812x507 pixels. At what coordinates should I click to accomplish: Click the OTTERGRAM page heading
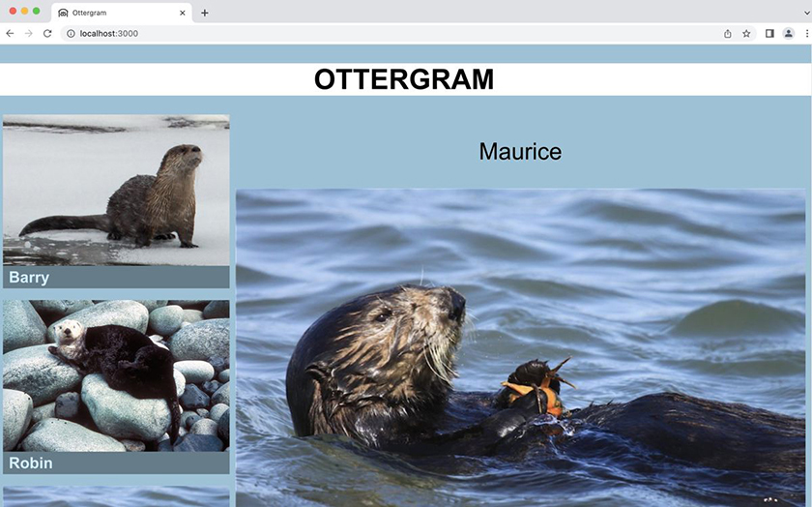click(404, 79)
